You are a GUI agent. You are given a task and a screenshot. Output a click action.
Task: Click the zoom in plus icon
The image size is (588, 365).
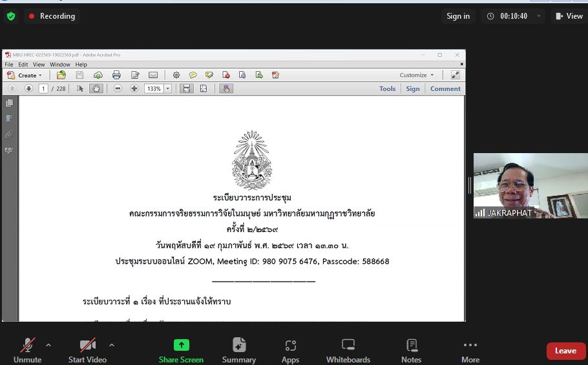pos(134,89)
